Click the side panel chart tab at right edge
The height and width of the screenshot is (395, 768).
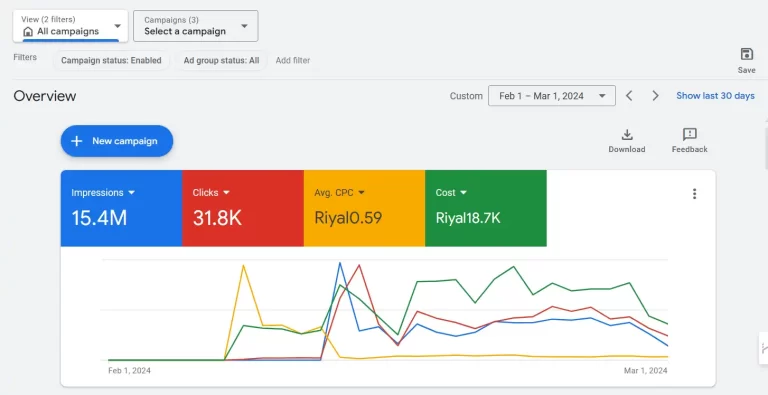[763, 348]
